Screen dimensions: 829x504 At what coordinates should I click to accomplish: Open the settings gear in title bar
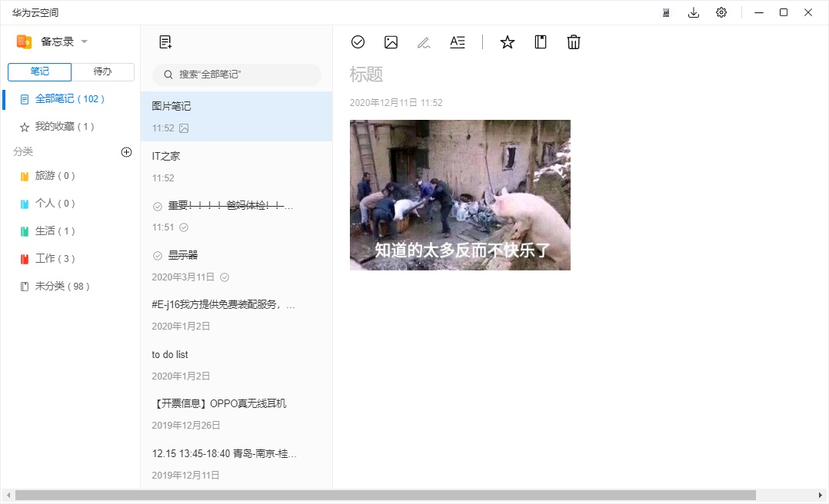click(x=721, y=12)
